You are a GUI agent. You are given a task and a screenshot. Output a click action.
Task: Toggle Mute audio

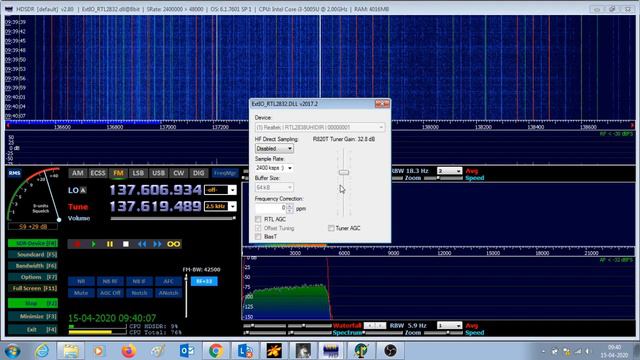[x=81, y=293]
